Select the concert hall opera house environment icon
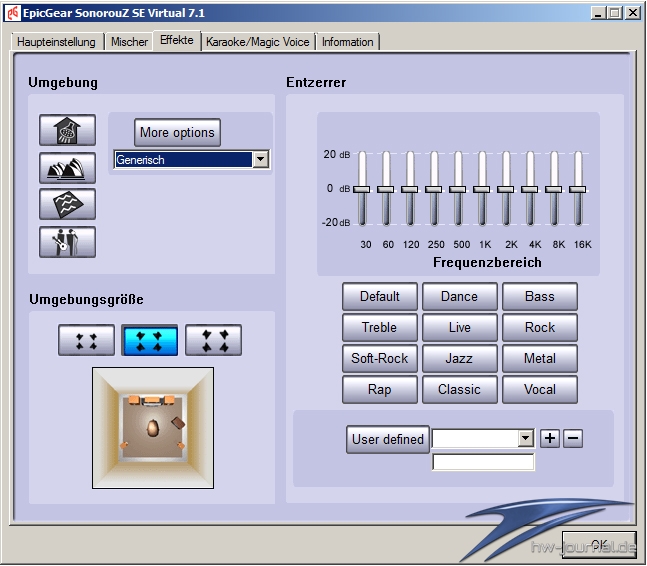Image resolution: width=647 pixels, height=566 pixels. tap(67, 167)
